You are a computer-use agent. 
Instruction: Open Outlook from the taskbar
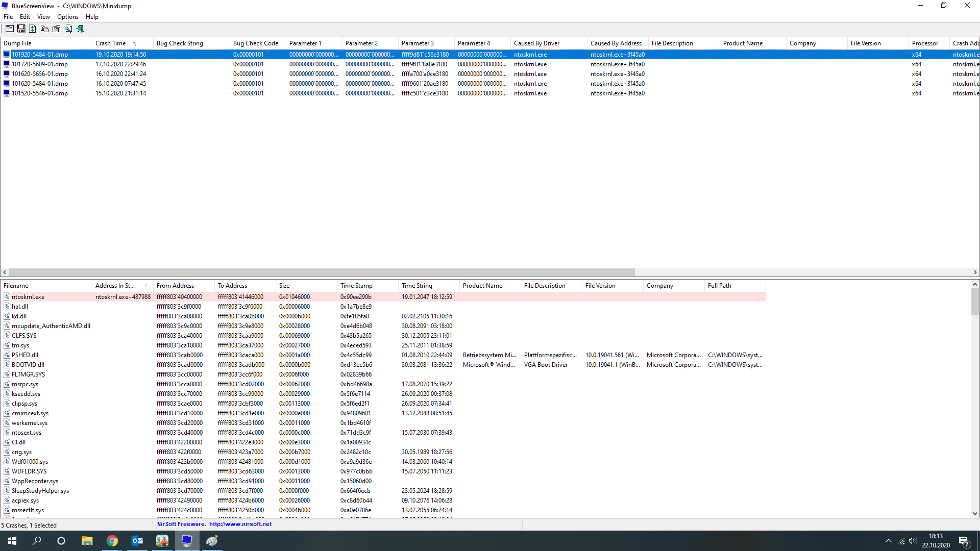137,541
